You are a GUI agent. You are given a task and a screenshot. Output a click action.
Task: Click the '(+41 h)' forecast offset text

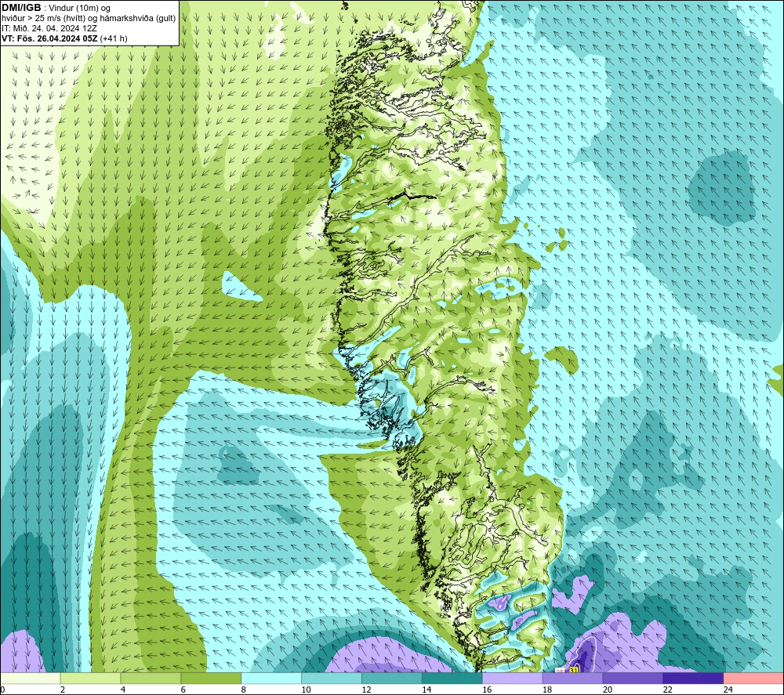pos(114,38)
